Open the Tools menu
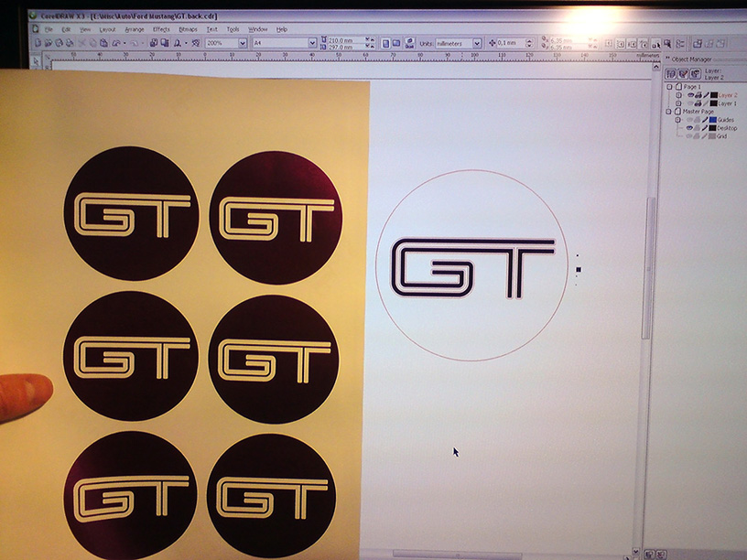 (233, 29)
